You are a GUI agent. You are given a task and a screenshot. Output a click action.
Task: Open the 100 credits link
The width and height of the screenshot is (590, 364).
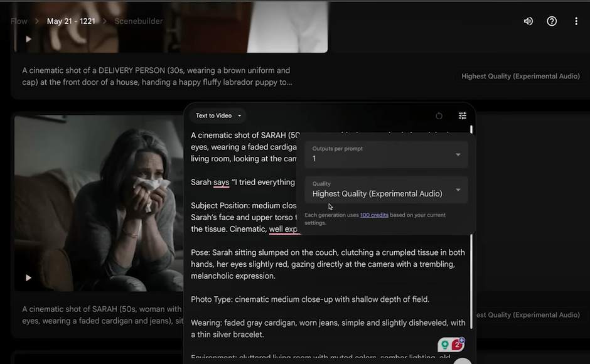[x=374, y=215]
